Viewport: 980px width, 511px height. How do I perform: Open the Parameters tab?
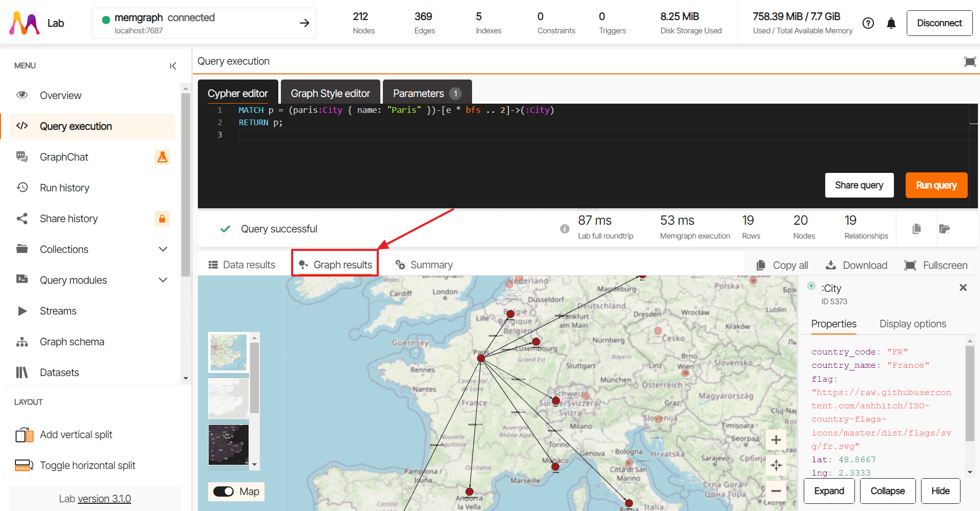[427, 93]
